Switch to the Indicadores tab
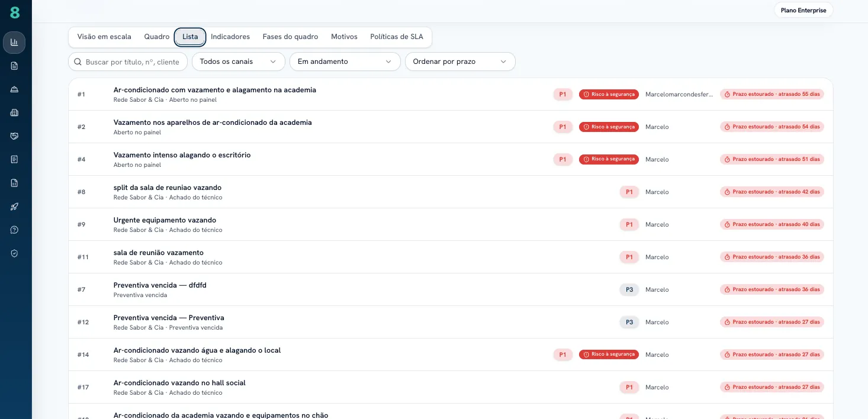868x419 pixels. 230,37
